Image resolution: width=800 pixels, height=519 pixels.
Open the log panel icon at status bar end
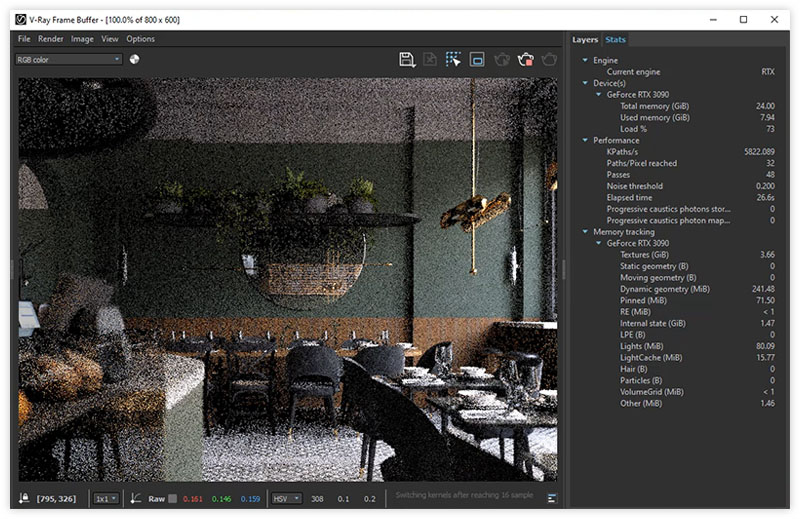click(x=552, y=498)
